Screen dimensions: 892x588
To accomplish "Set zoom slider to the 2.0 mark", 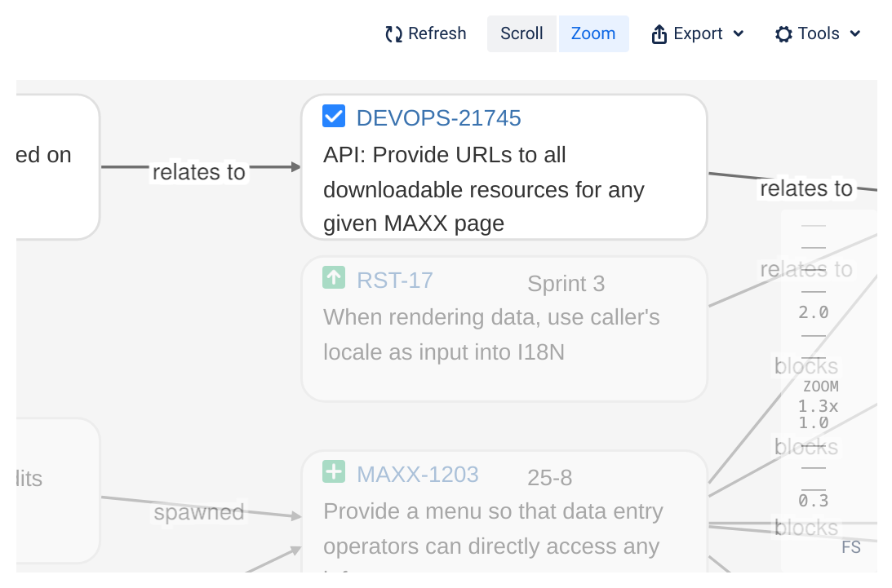I will click(x=813, y=312).
